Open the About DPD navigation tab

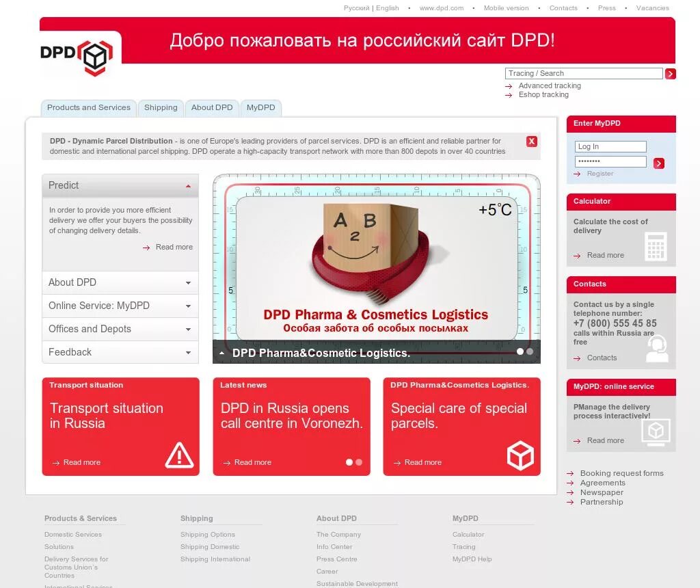[212, 107]
